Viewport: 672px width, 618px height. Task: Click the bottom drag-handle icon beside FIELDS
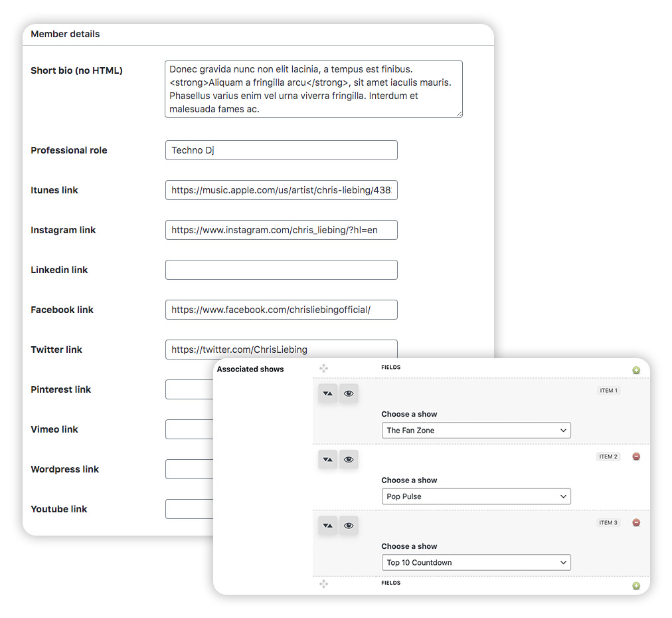323,583
